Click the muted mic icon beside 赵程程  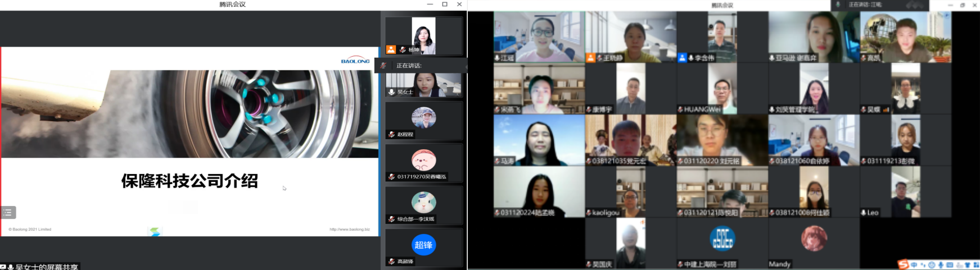[x=391, y=135]
